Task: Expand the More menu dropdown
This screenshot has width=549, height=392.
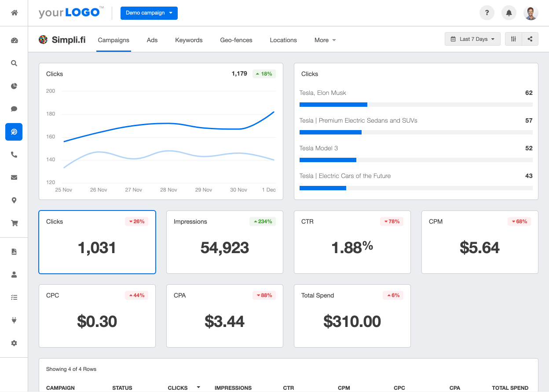Action: (325, 40)
